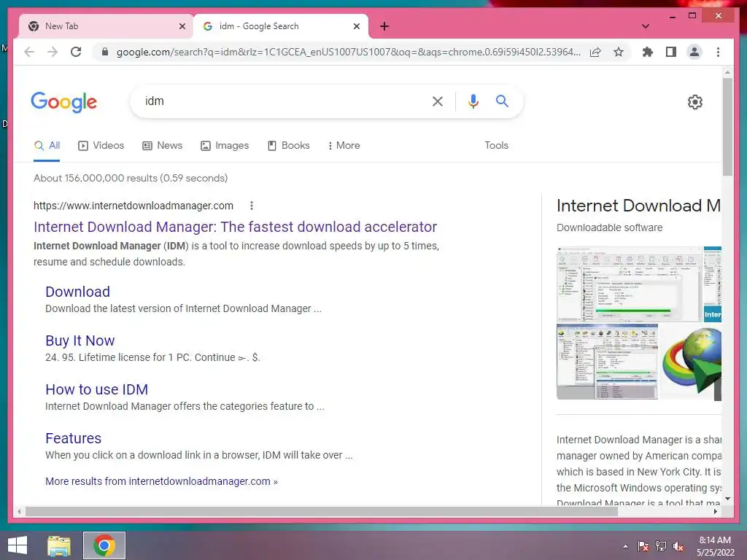Open the Action Center flag icon
The height and width of the screenshot is (560, 747).
point(643,546)
